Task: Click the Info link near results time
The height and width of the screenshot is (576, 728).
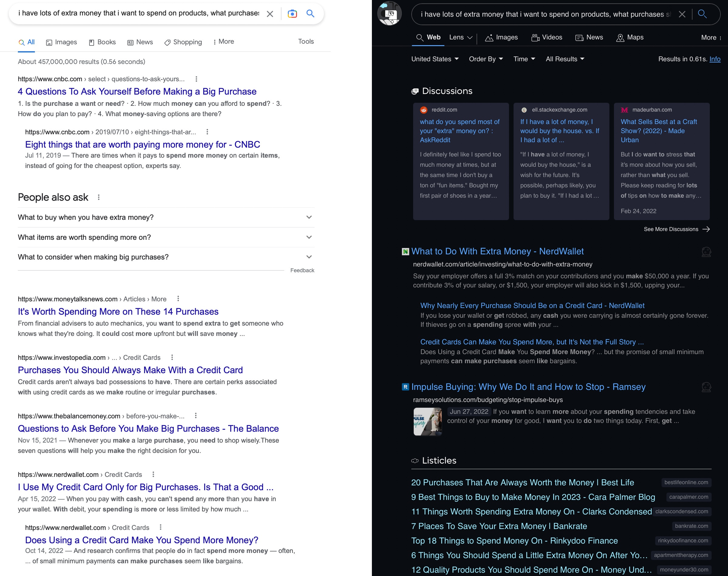Action: tap(715, 59)
